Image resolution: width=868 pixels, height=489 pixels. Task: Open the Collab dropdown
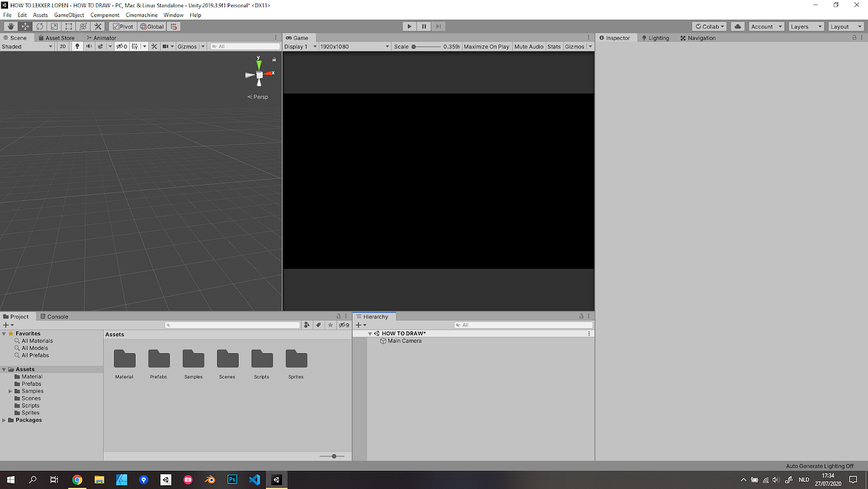pyautogui.click(x=709, y=27)
